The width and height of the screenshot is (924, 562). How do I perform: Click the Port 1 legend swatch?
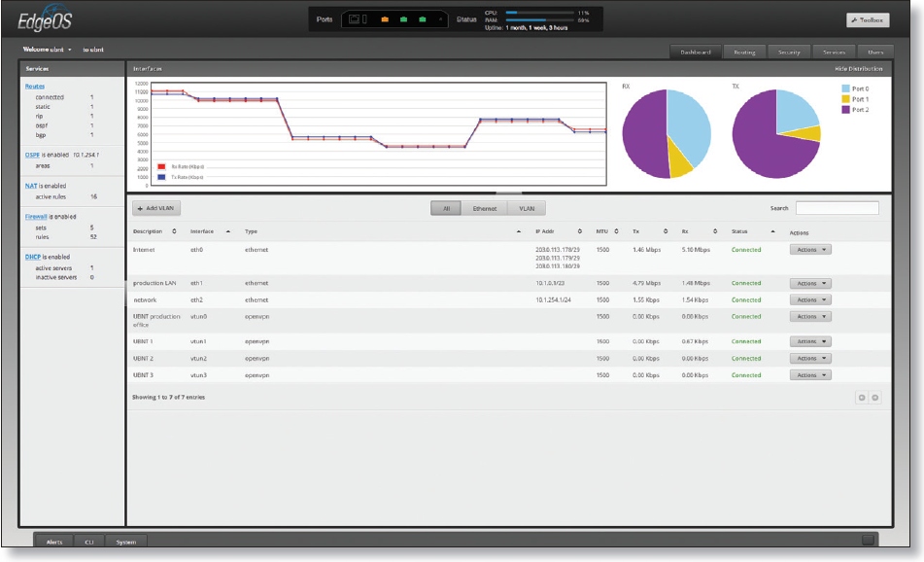click(845, 99)
